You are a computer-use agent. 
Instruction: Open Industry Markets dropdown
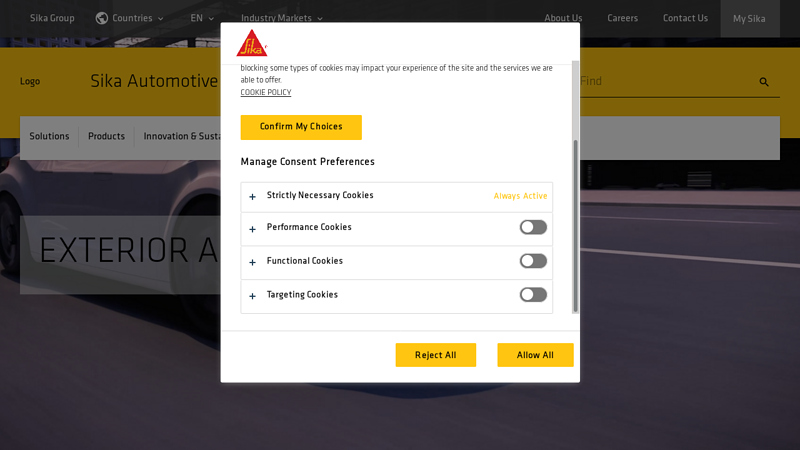point(281,18)
